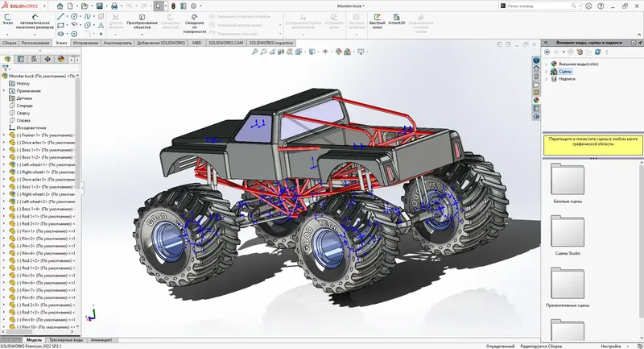Image resolution: width=644 pixels, height=349 pixels.
Task: Open the Базовые сцены folder thumbnail
Action: click(x=568, y=180)
